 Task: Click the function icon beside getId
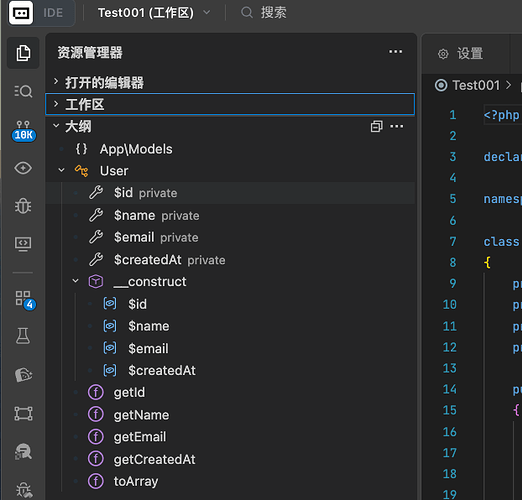pyautogui.click(x=96, y=392)
